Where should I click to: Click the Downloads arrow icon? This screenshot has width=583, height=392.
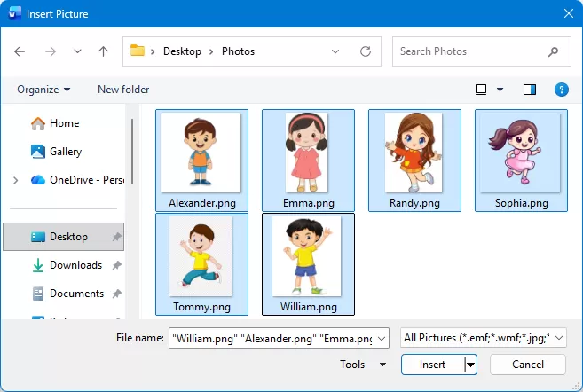38,265
